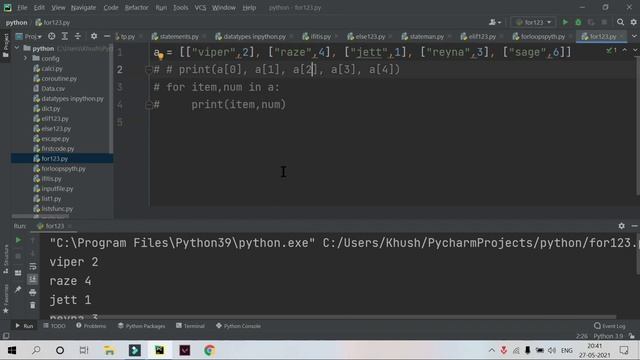The height and width of the screenshot is (360, 640).
Task: Open IDE settings gear in top toolbar
Action: click(633, 22)
